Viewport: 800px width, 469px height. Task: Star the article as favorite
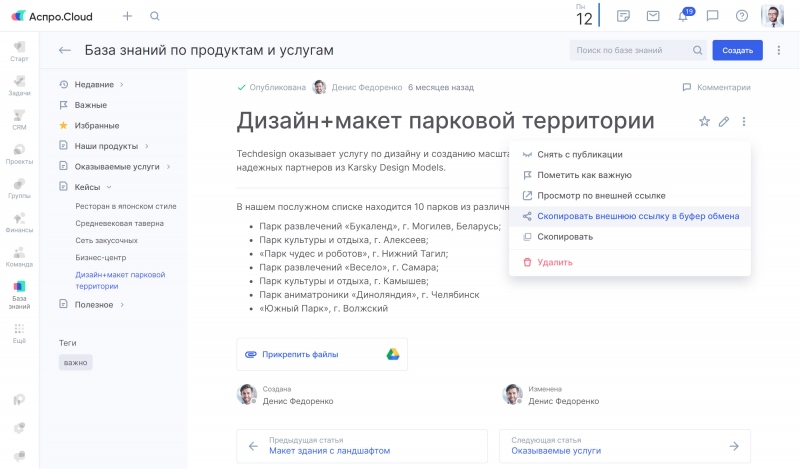point(704,122)
